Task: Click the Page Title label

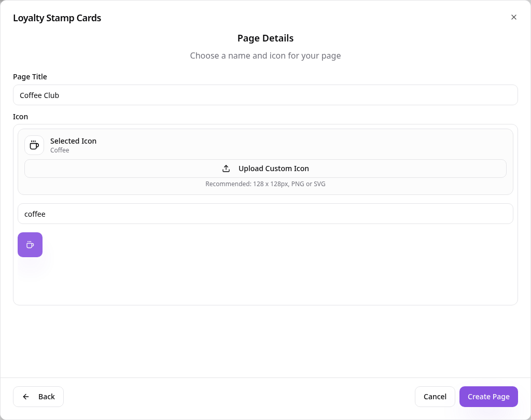Action: [30, 77]
